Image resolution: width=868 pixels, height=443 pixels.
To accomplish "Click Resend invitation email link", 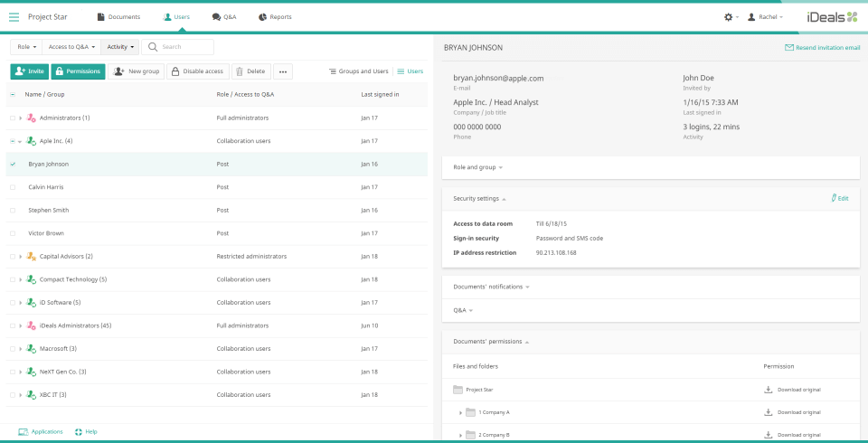I will pyautogui.click(x=822, y=47).
